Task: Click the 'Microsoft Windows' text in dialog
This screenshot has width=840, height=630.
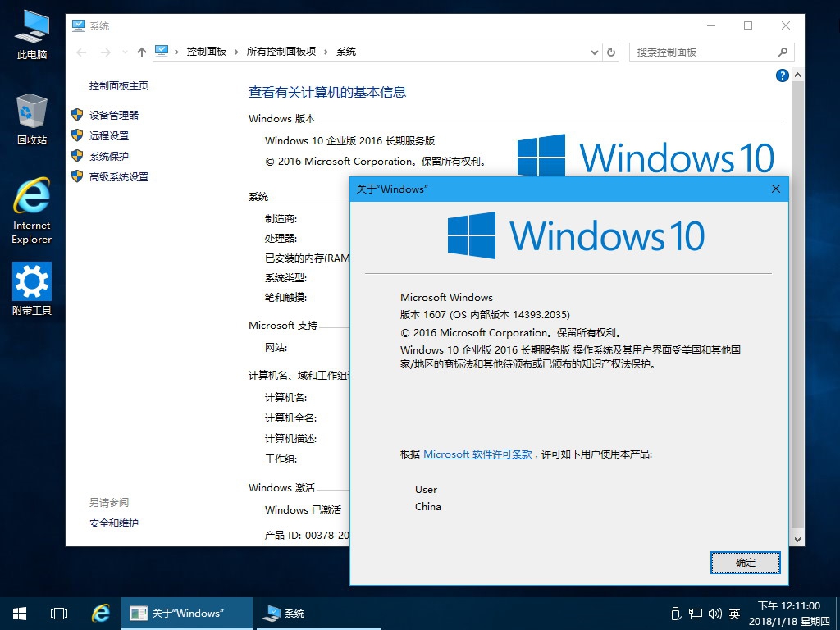Action: [x=446, y=297]
